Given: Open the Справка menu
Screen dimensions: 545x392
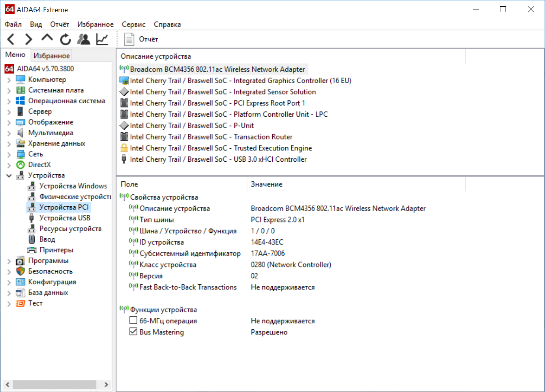Looking at the screenshot, I should [x=167, y=24].
